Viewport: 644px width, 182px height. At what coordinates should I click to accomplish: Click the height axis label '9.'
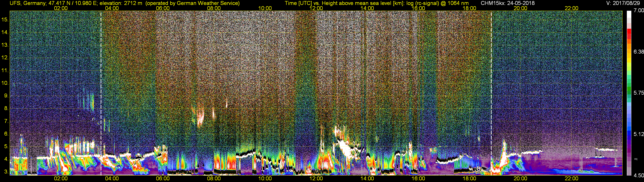[6, 96]
